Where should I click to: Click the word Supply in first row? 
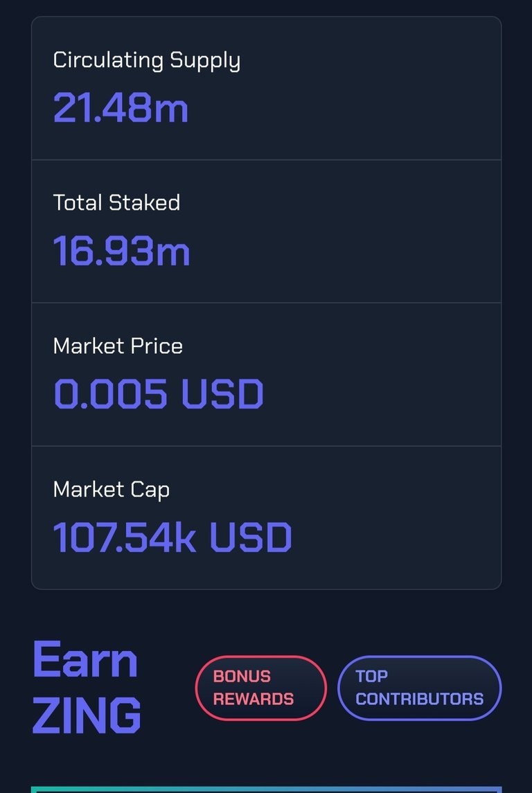pos(205,61)
